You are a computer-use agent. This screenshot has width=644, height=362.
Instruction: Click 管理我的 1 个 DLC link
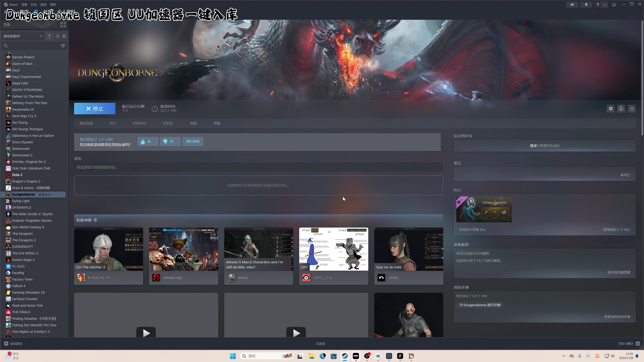click(616, 230)
